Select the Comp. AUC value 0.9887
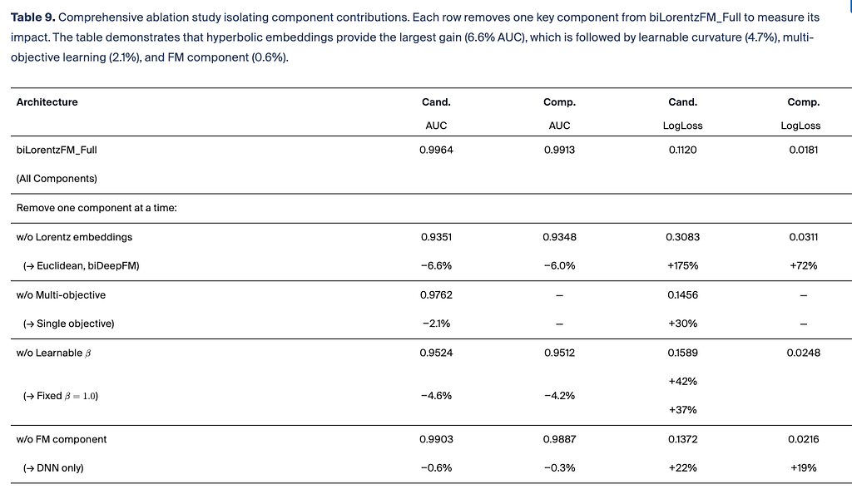Viewport: 852px width, 504px height. pyautogui.click(x=559, y=439)
